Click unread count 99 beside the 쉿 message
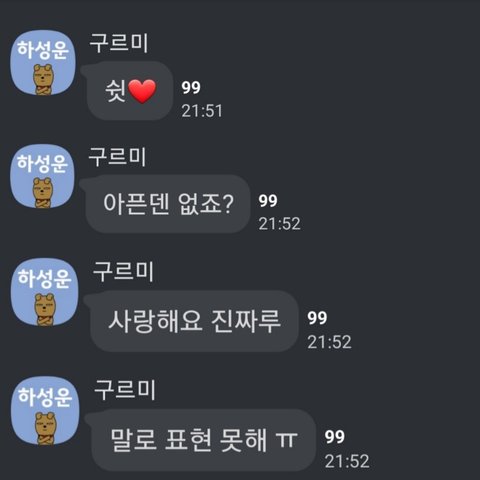480x480 pixels. tap(191, 88)
